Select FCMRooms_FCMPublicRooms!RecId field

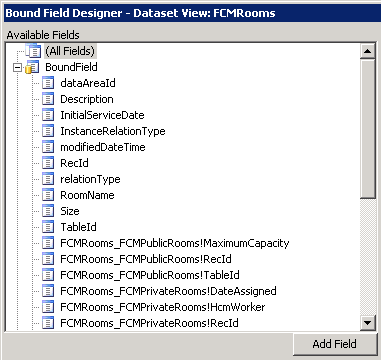pos(146,259)
